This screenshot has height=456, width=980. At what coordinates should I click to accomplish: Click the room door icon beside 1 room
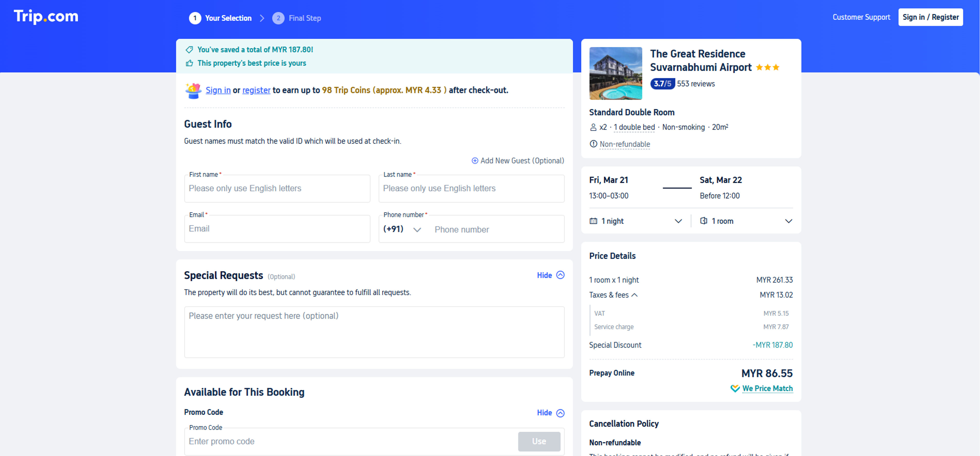(704, 221)
